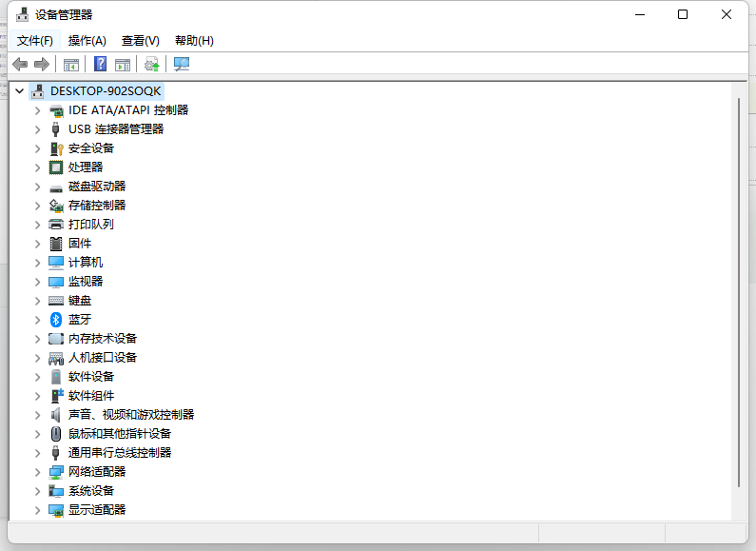Click the 安全设备 key icon
756x551 pixels.
point(56,148)
